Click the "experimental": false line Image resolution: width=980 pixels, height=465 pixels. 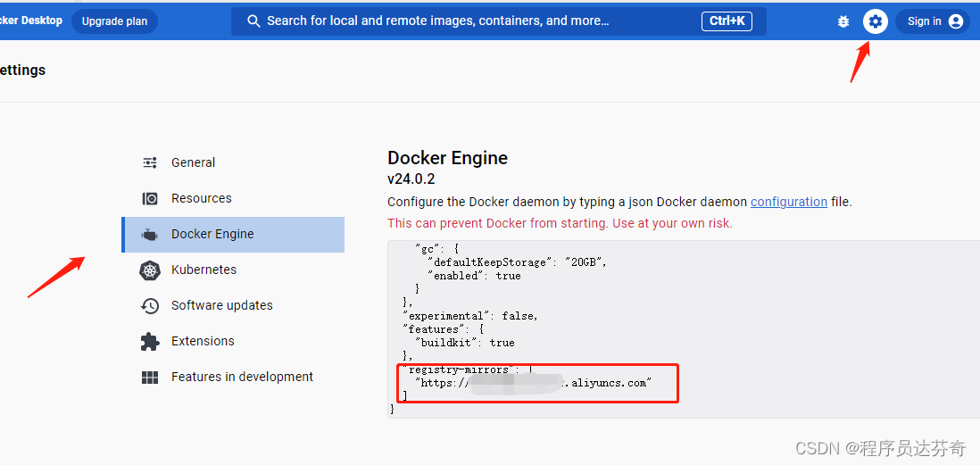tap(470, 316)
